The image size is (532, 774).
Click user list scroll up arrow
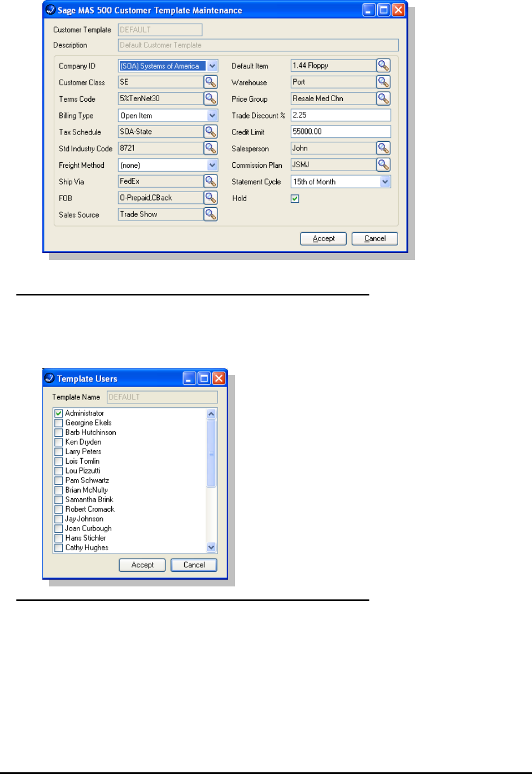[x=211, y=414]
